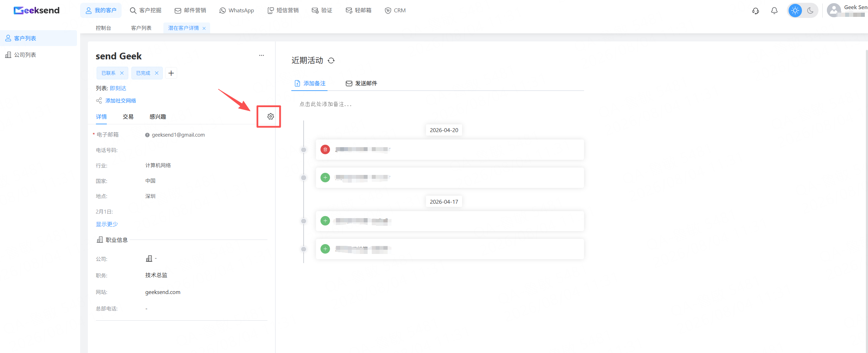Open the CRM menu
The width and height of the screenshot is (868, 353).
click(395, 11)
